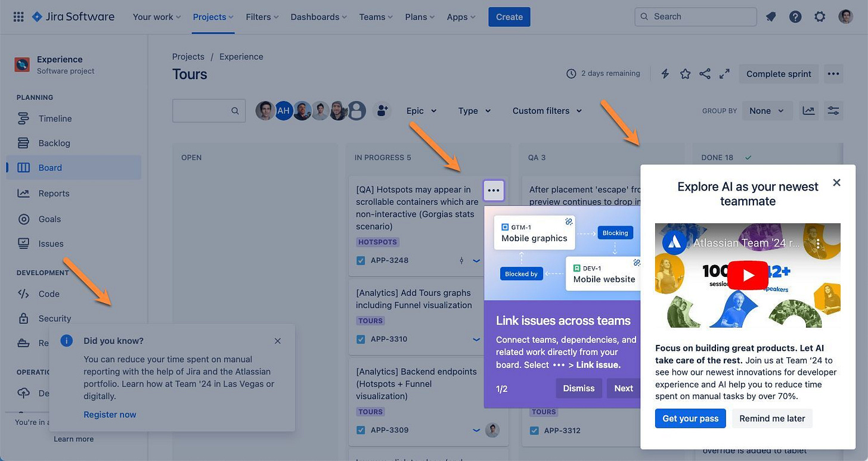Screen dimensions: 868x461
Task: Click Next in the Link issues tip
Action: 624,388
